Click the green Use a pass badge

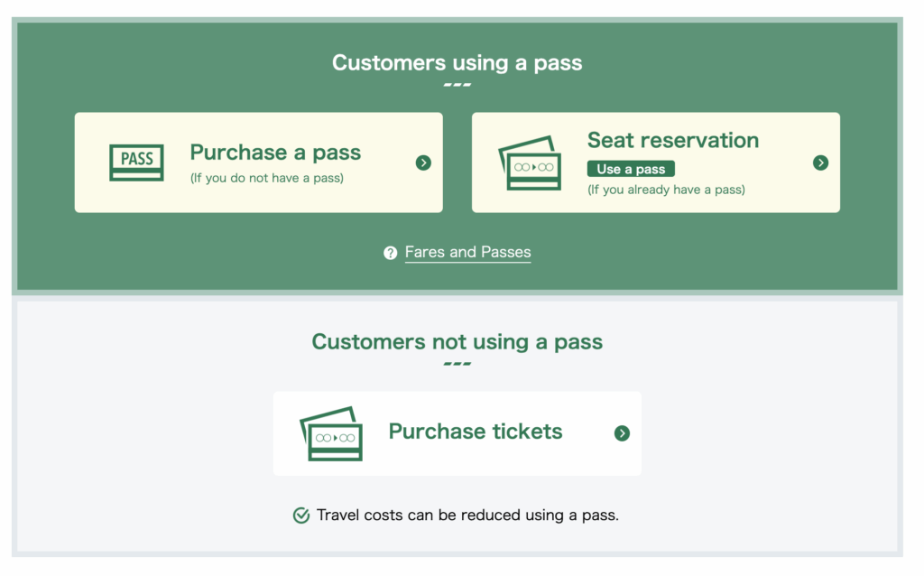(x=631, y=169)
